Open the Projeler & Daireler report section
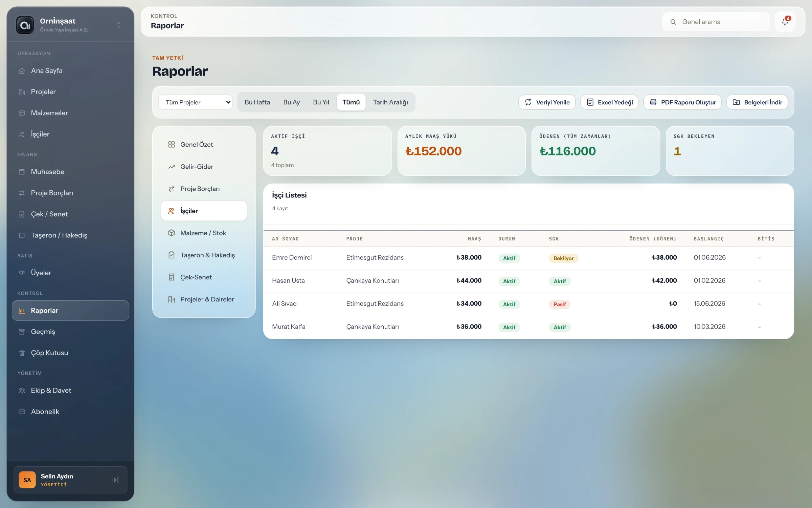The height and width of the screenshot is (508, 812). [204, 299]
